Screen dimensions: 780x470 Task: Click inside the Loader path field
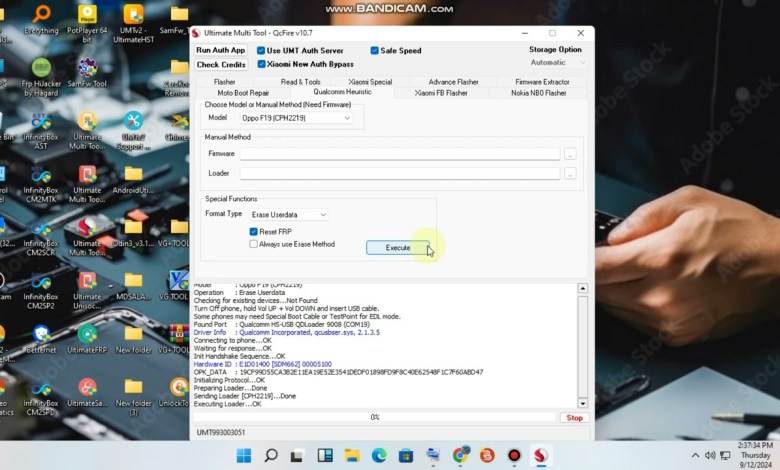(x=400, y=174)
